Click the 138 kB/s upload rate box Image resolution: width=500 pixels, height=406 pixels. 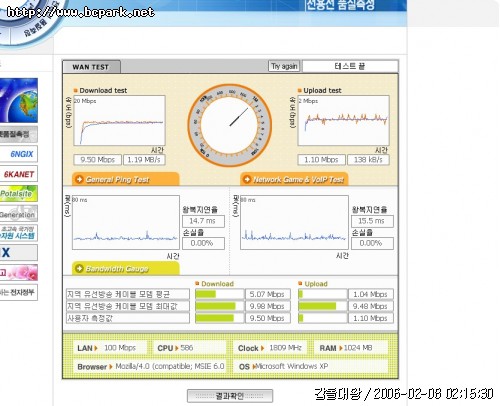click(368, 160)
